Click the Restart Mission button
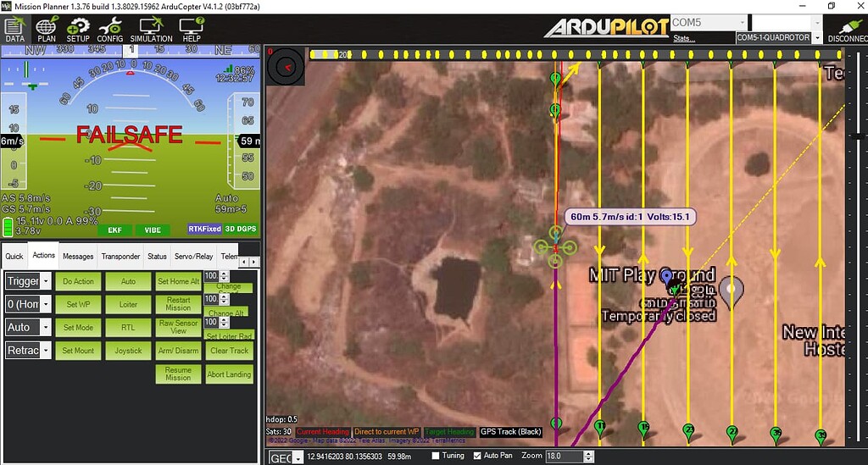868x465 pixels. 178,304
